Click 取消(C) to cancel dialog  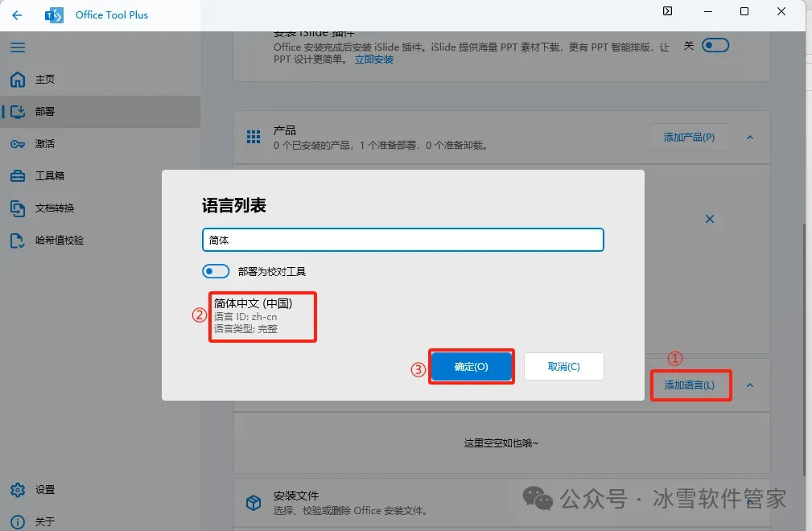point(564,366)
